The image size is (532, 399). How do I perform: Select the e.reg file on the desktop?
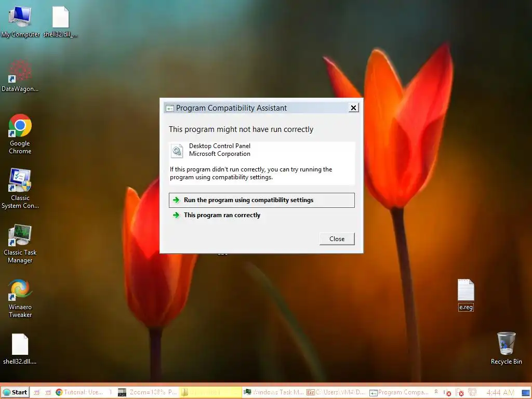pyautogui.click(x=466, y=295)
